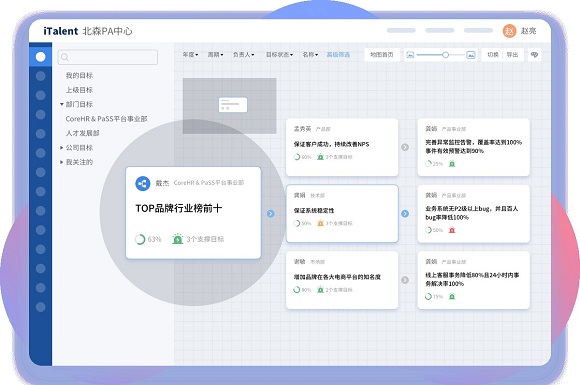The image size is (580, 385).
Task: Select the active white dot in blue sidebar
Action: point(41,57)
